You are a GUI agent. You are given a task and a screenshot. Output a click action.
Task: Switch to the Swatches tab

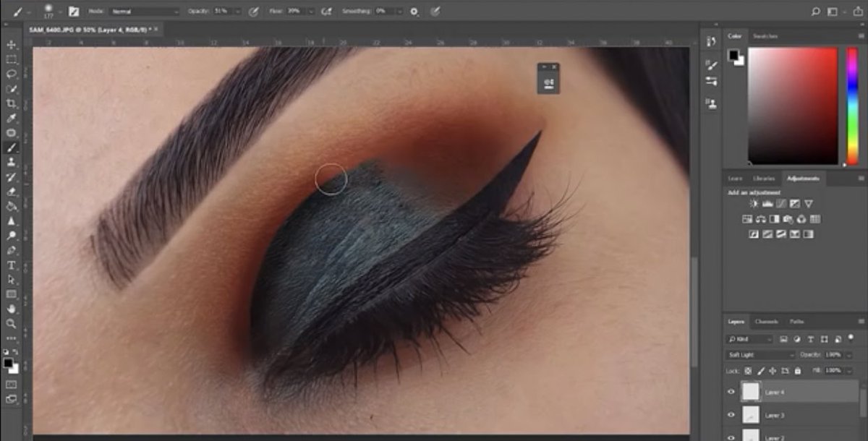(764, 36)
